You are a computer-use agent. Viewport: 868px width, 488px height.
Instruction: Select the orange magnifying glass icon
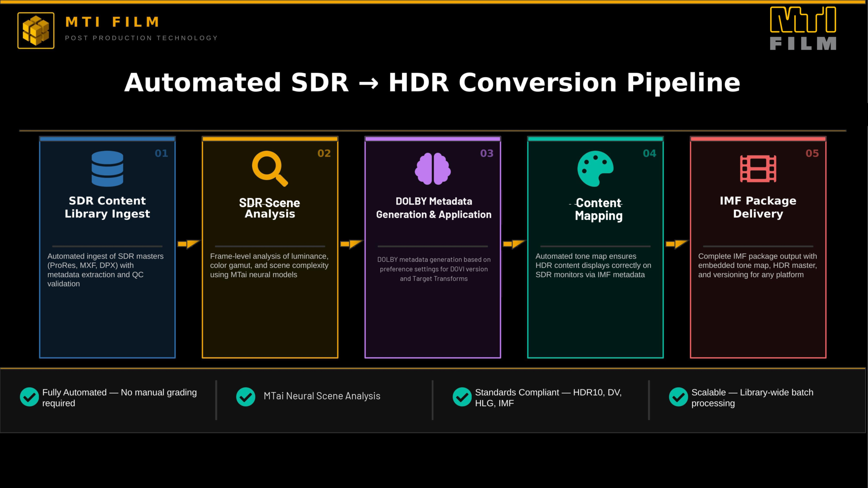tap(270, 169)
